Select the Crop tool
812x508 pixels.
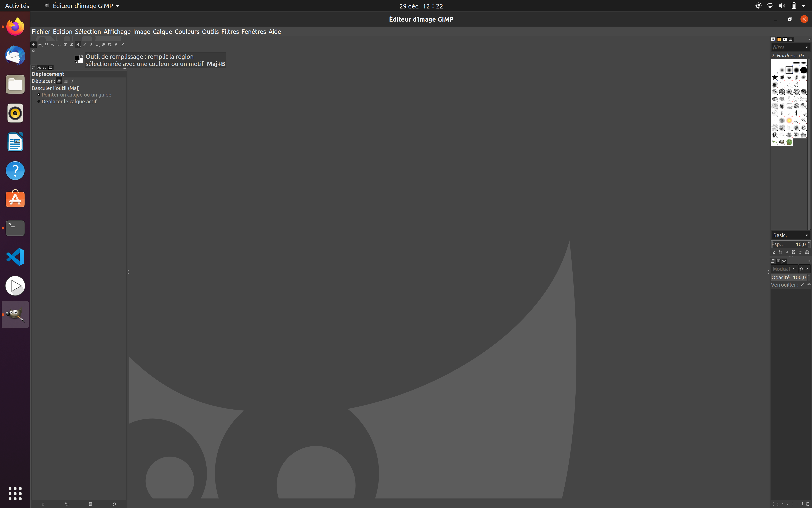pos(59,45)
